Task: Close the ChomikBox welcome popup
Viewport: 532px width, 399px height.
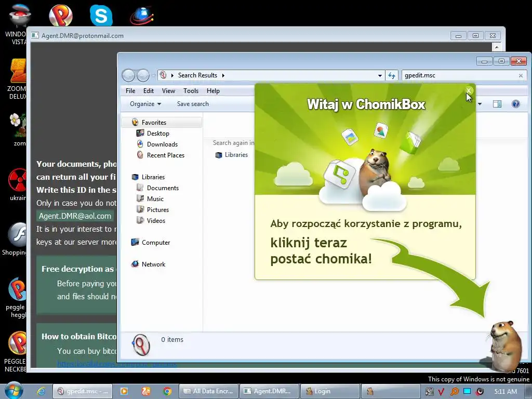Action: coord(469,90)
